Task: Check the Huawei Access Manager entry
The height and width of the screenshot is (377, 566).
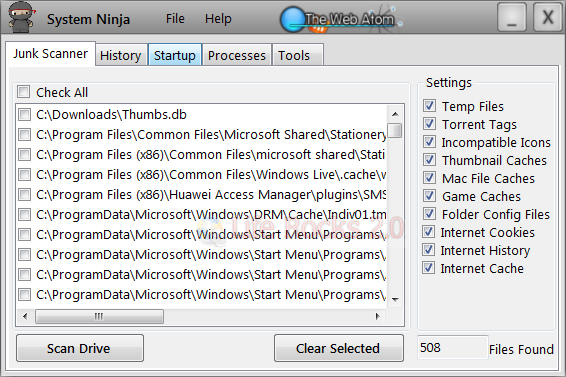Action: (x=25, y=195)
